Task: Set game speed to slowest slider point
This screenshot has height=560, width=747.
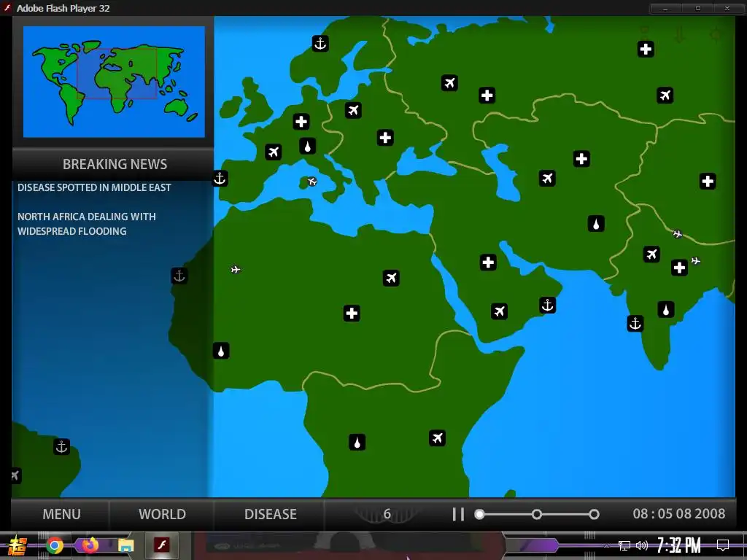Action: 480,514
